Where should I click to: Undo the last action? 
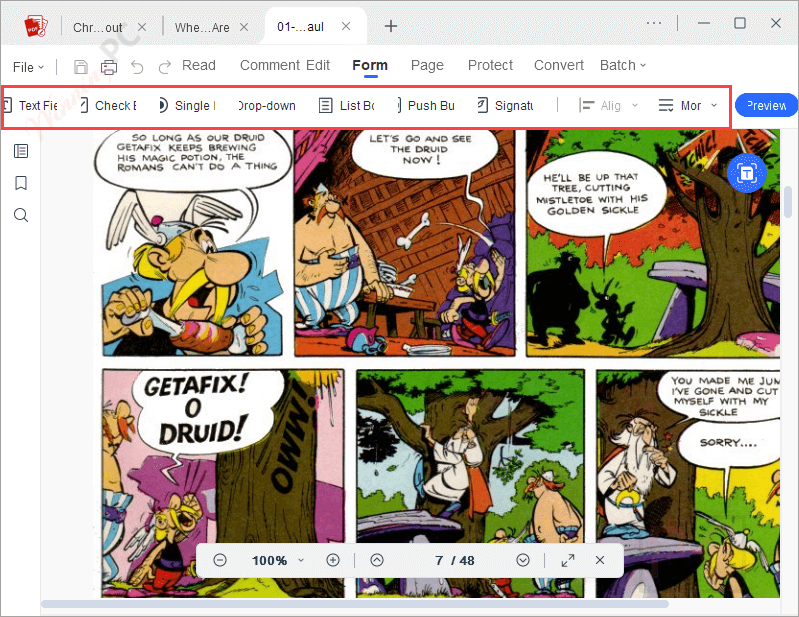pos(137,67)
